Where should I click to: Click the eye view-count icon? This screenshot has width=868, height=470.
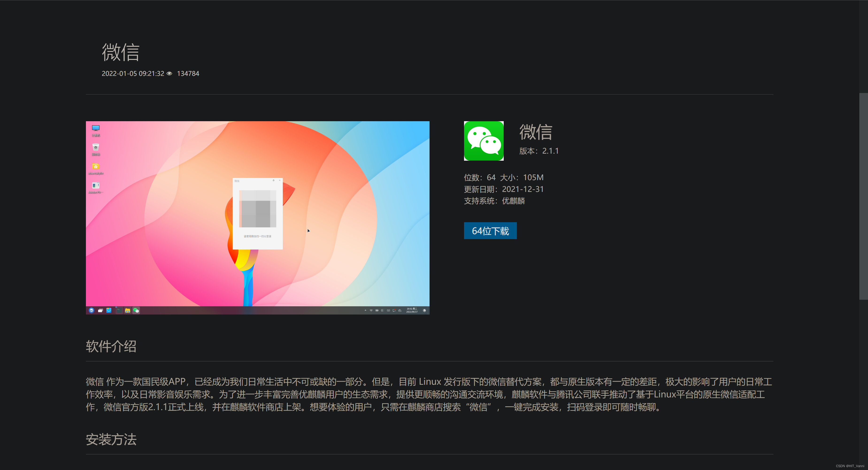pos(169,74)
